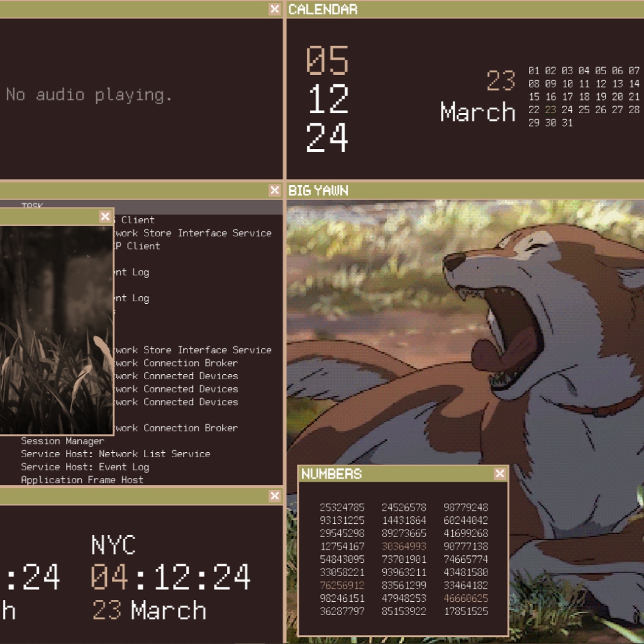Image resolution: width=644 pixels, height=644 pixels.
Task: Click the CALENDAR window title
Action: [323, 9]
